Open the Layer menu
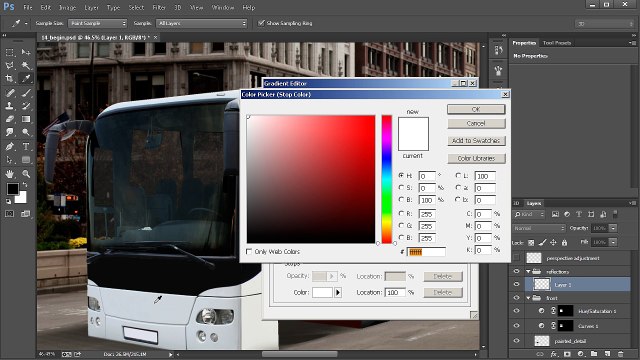This screenshot has height=360, width=640. [91, 7]
